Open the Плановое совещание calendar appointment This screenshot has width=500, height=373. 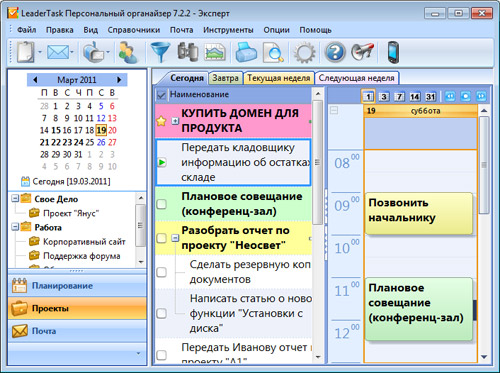click(x=419, y=309)
